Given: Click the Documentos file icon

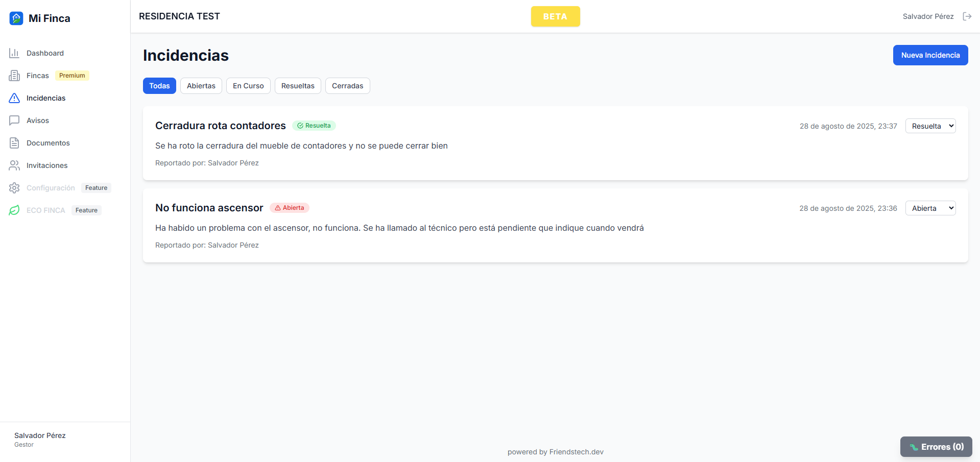Looking at the screenshot, I should [14, 143].
